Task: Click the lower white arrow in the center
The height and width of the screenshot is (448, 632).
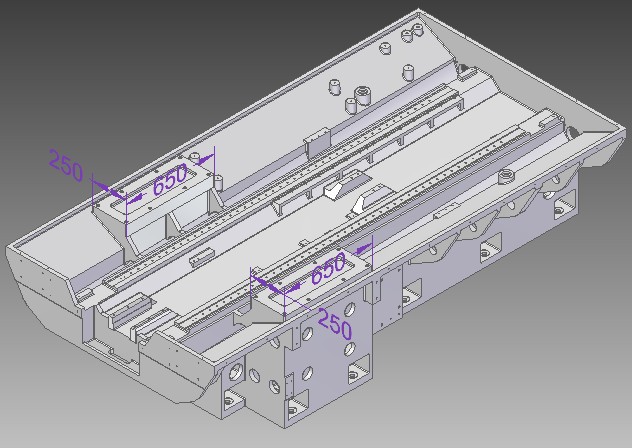Action: tap(357, 204)
